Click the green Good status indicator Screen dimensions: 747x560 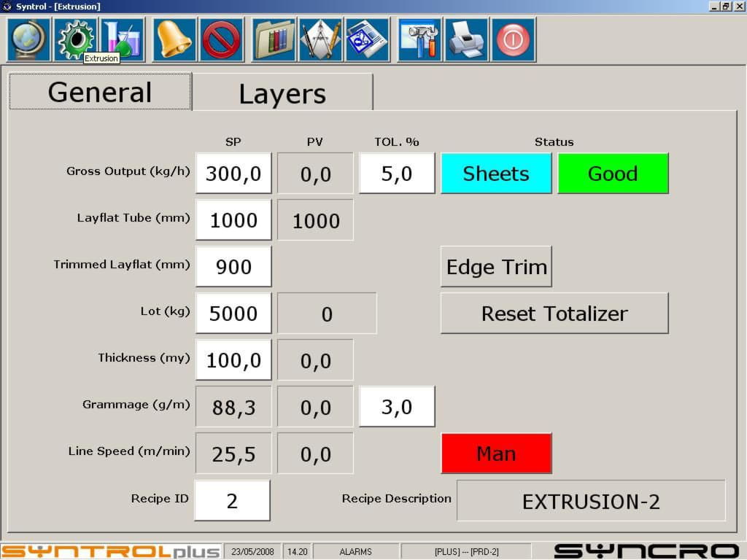(613, 174)
